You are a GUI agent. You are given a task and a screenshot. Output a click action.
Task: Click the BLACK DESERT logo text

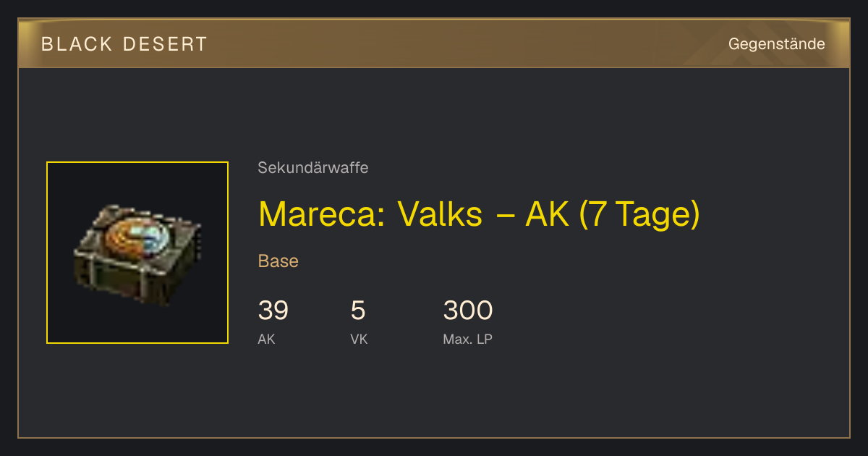click(x=124, y=44)
